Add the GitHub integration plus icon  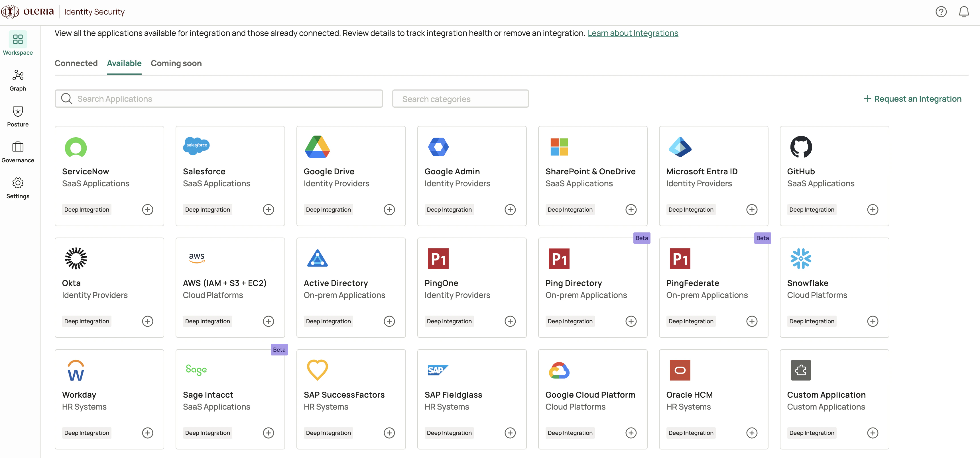coord(873,209)
